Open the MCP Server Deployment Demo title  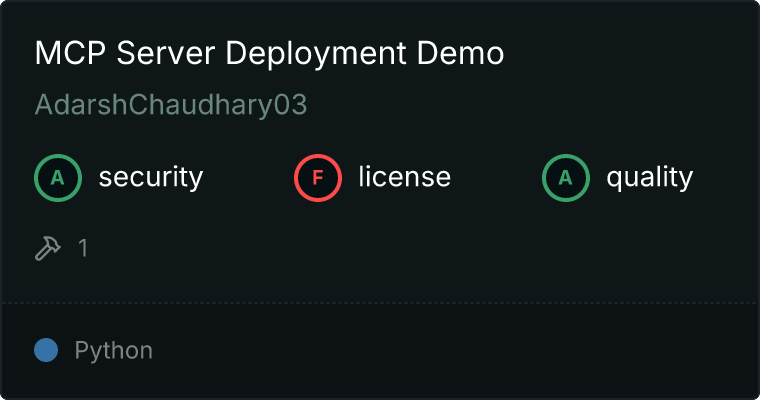[x=269, y=54]
